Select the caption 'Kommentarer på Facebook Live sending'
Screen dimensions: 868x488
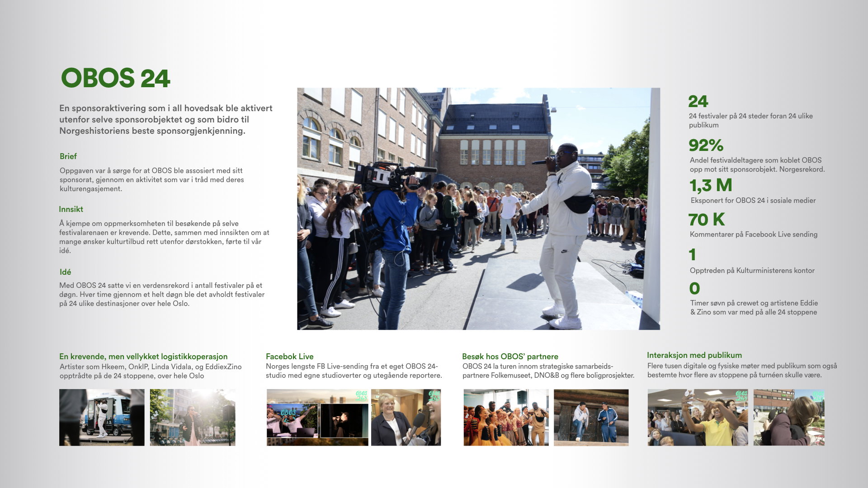tap(754, 234)
